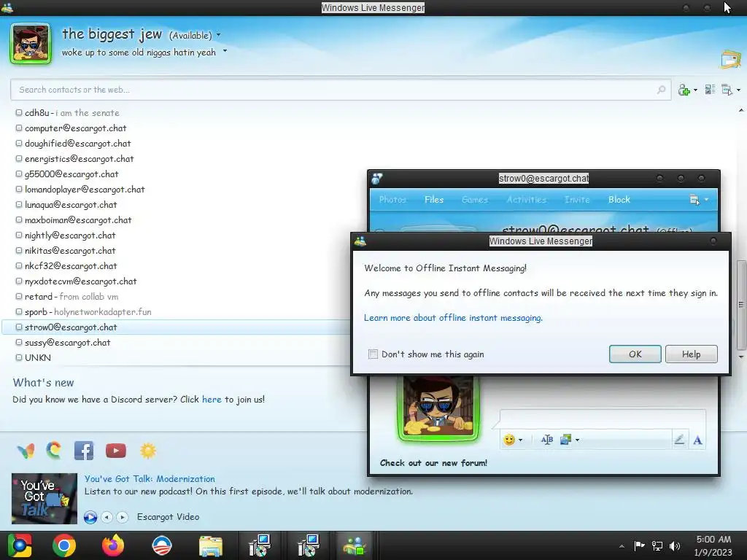Image resolution: width=747 pixels, height=560 pixels.
Task: Select contact computer@escargot.chat
Action: pyautogui.click(x=71, y=128)
